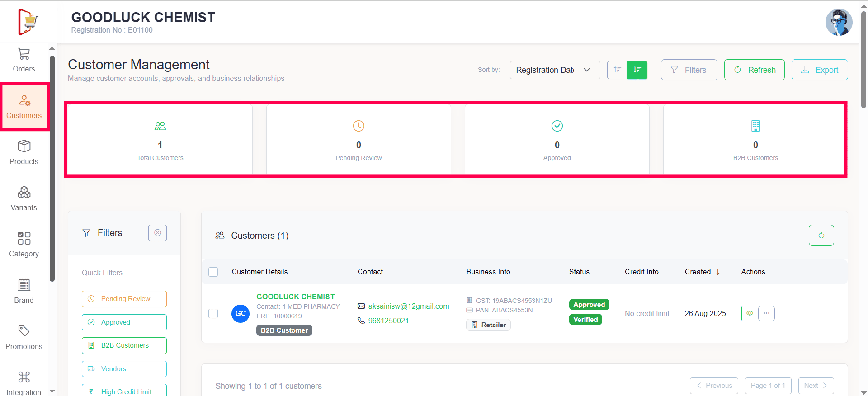
Task: Tick the select-all checkbox in table header
Action: (x=213, y=272)
